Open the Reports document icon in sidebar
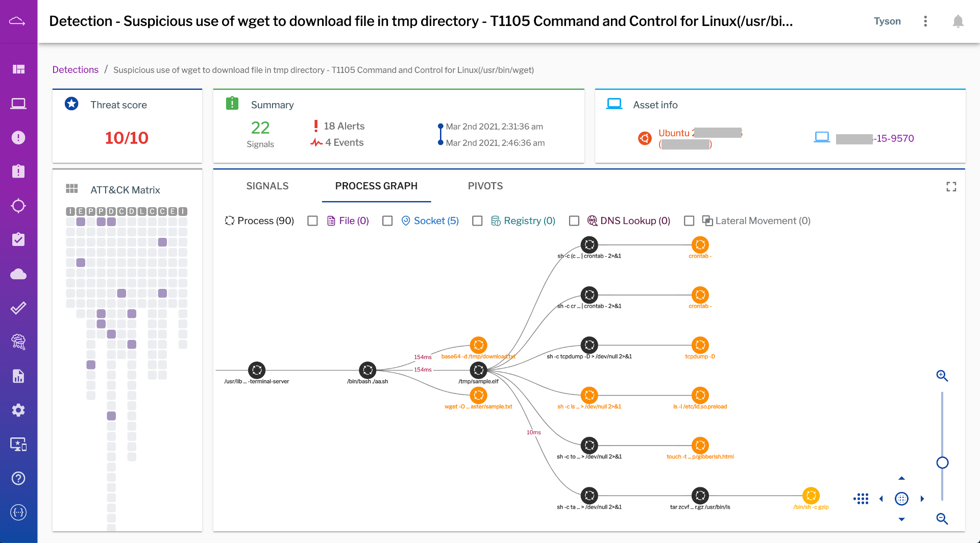The width and height of the screenshot is (980, 543). [18, 376]
